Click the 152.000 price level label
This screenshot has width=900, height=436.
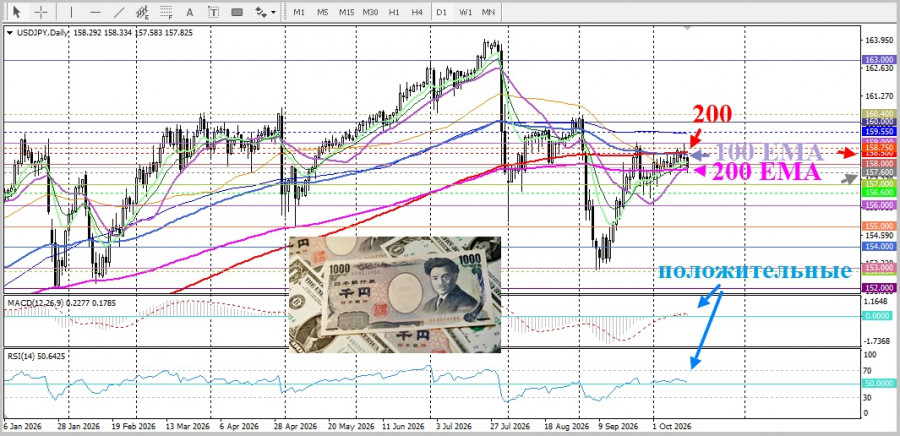pyautogui.click(x=878, y=287)
